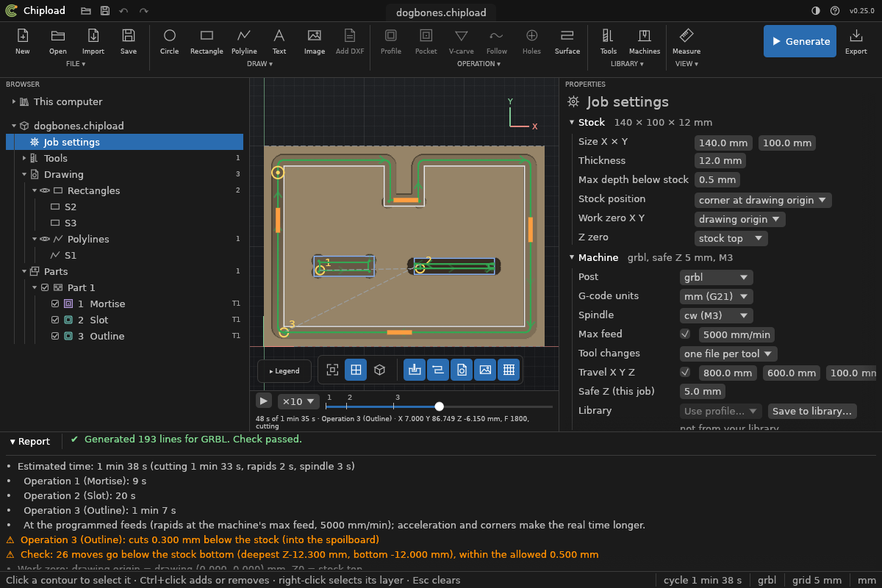This screenshot has height=588, width=882.
Task: Uncheck the 2 Slot operation checkbox
Action: [x=55, y=320]
